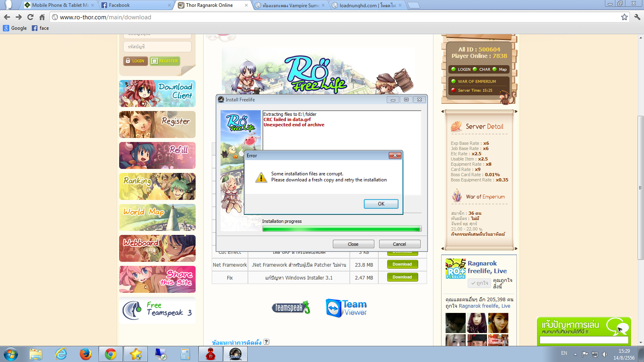Click the EN language indicator
Viewport: 644px width, 362px height.
(564, 353)
